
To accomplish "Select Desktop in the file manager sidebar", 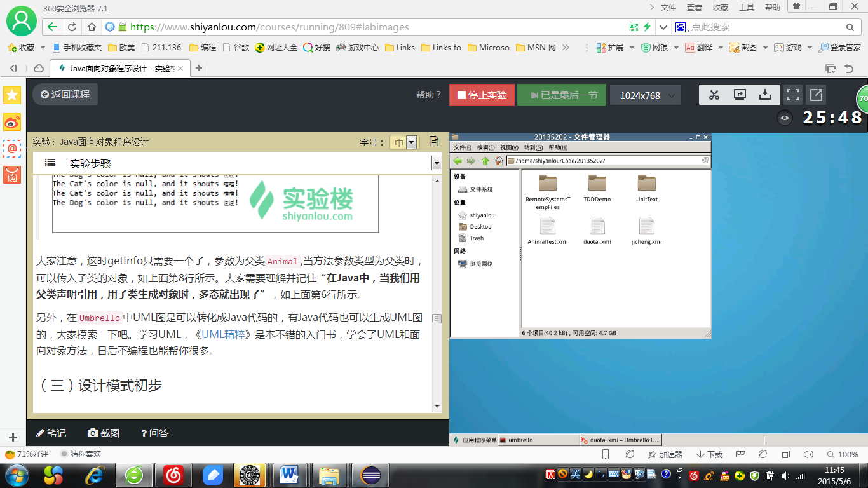I will point(475,226).
